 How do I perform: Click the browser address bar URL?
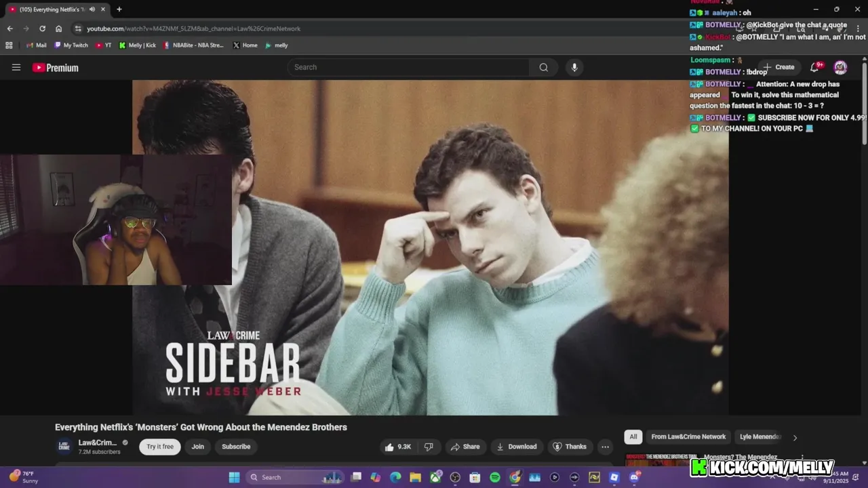click(x=193, y=28)
